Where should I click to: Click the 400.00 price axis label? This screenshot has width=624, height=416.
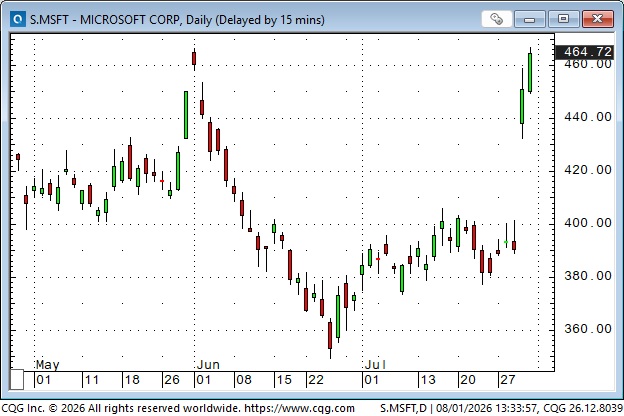(x=588, y=223)
